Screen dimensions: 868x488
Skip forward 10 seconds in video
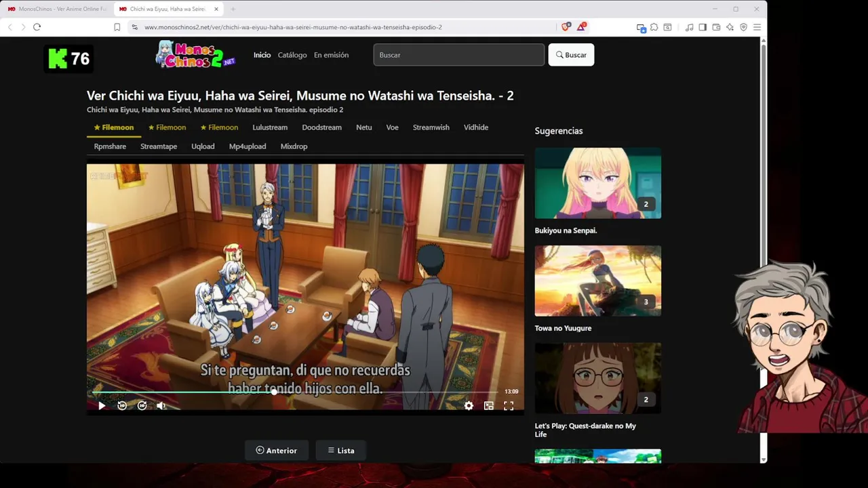[x=142, y=405]
